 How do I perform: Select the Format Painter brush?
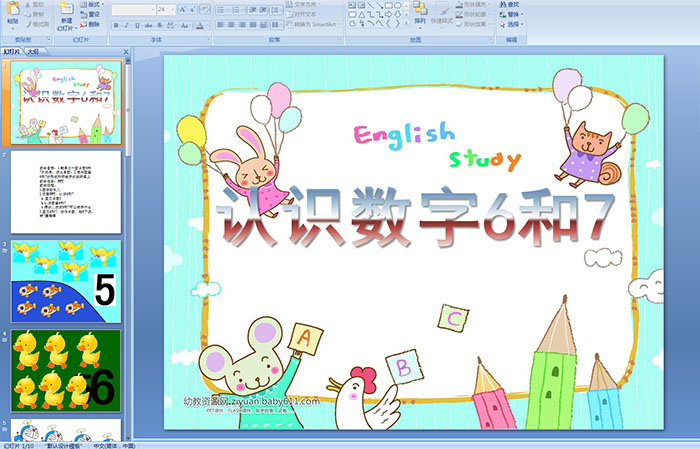click(x=29, y=24)
